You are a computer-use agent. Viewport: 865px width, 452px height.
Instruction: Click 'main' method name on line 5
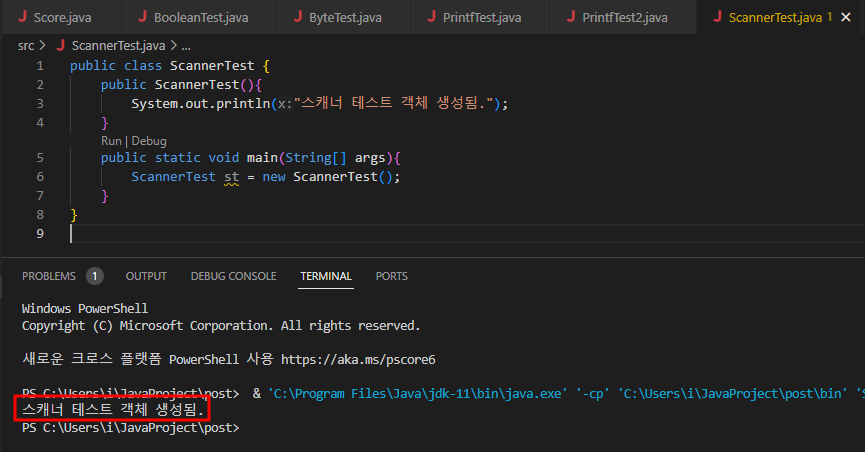pos(262,157)
